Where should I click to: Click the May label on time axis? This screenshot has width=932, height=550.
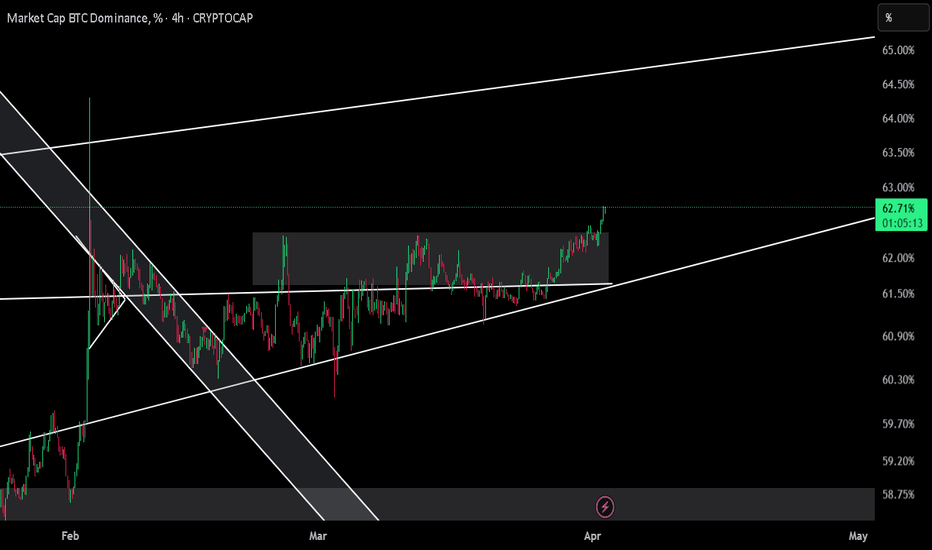coord(858,536)
